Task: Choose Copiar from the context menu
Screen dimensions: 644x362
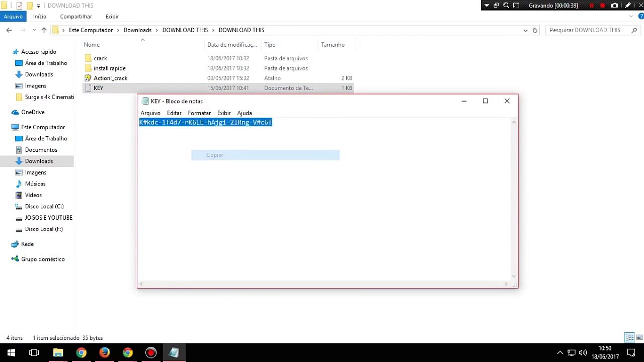Action: (x=265, y=155)
